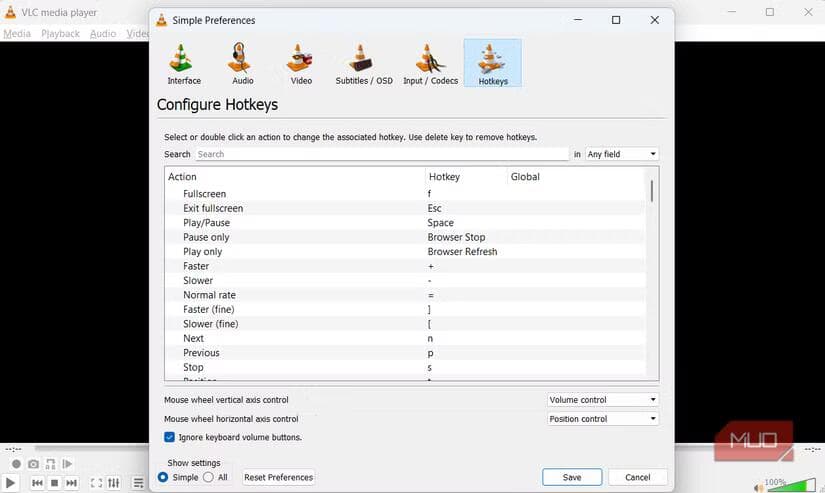
Task: Select the Slower action row
Action: [x=405, y=280]
